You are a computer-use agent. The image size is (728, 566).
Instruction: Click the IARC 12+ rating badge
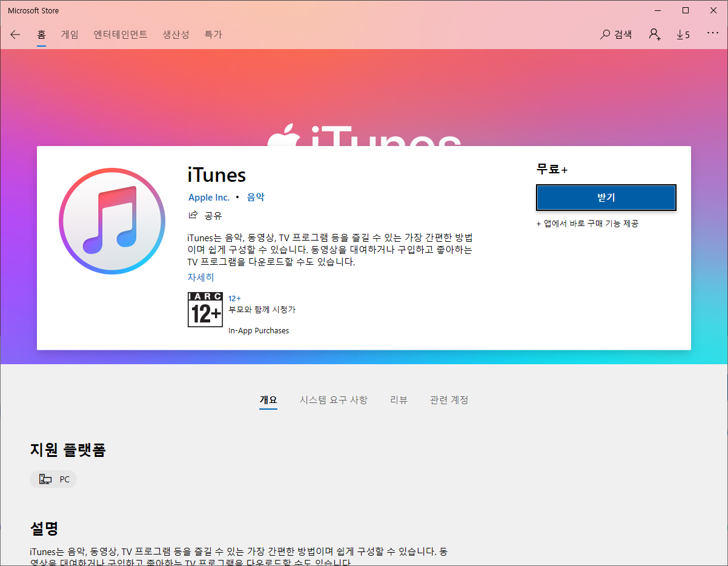205,310
